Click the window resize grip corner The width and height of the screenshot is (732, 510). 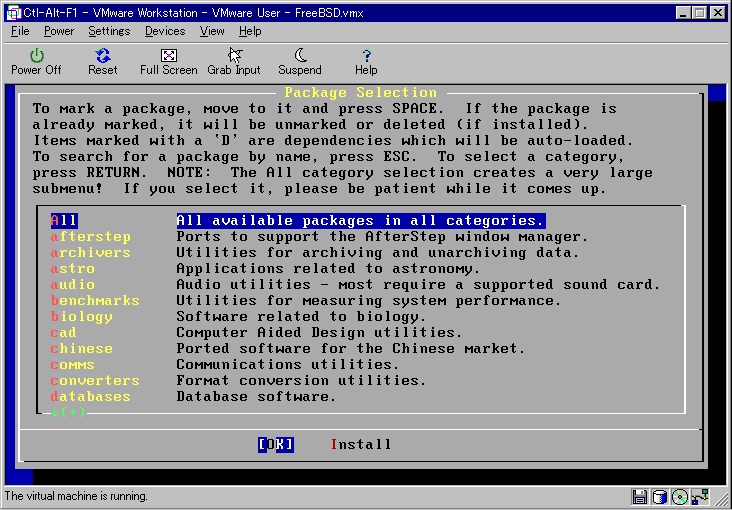point(721,498)
